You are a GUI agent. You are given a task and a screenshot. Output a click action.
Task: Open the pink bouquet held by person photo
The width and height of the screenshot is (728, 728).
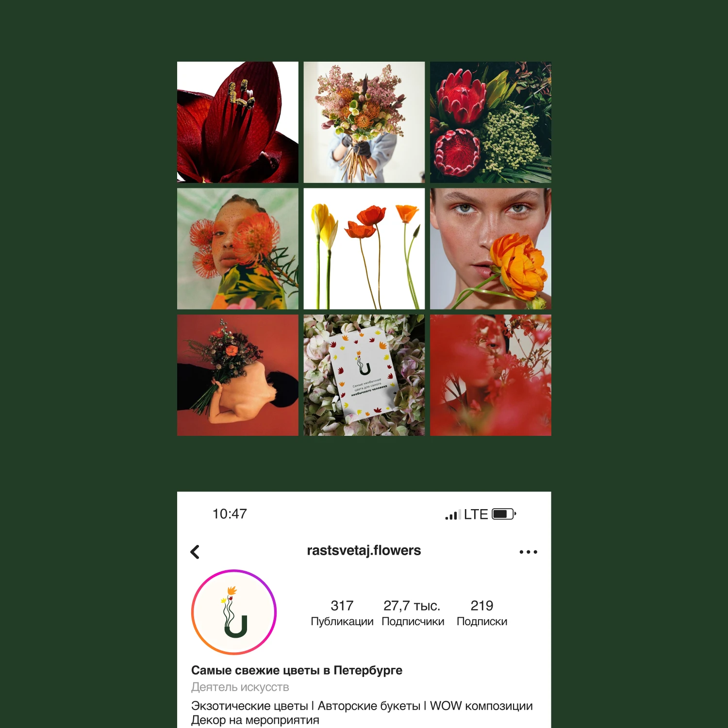click(x=364, y=122)
